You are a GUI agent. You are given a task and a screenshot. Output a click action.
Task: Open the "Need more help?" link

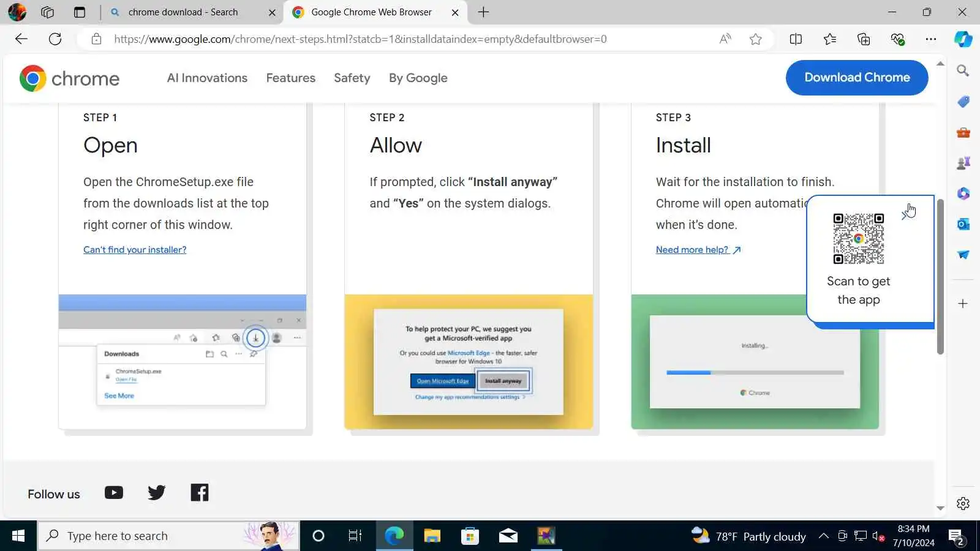coord(698,250)
